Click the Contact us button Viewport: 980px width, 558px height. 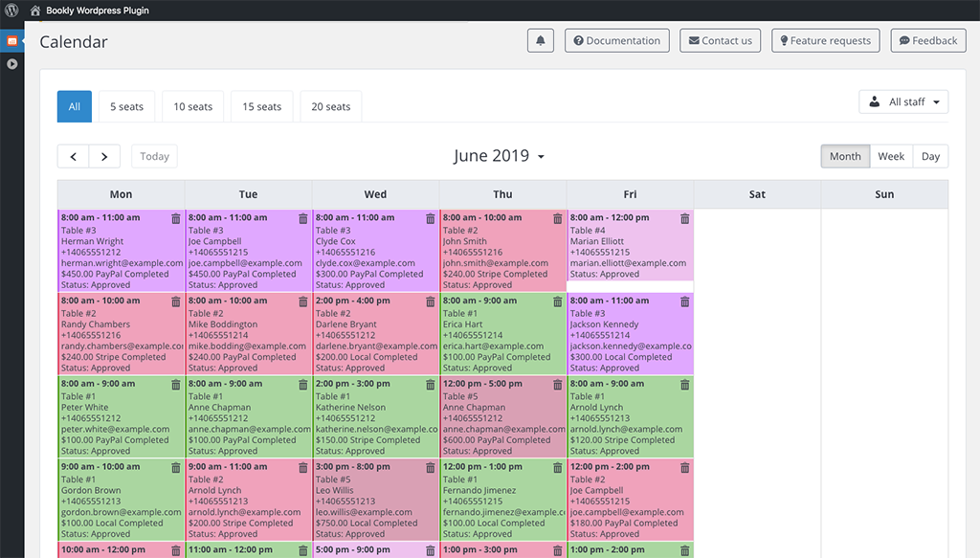click(x=720, y=40)
